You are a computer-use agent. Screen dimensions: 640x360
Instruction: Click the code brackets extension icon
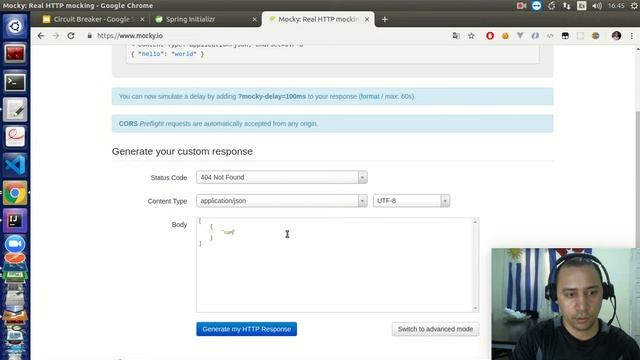[550, 36]
